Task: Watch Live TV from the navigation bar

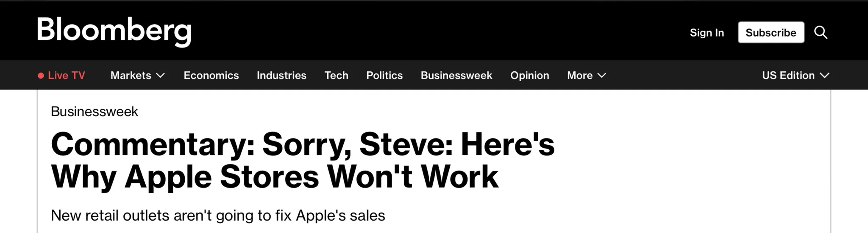Action: coord(67,76)
